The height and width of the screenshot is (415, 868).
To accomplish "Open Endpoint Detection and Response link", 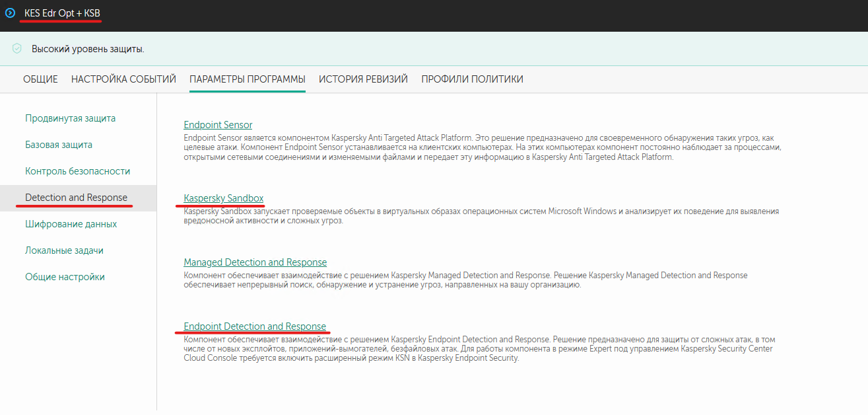I will [255, 326].
